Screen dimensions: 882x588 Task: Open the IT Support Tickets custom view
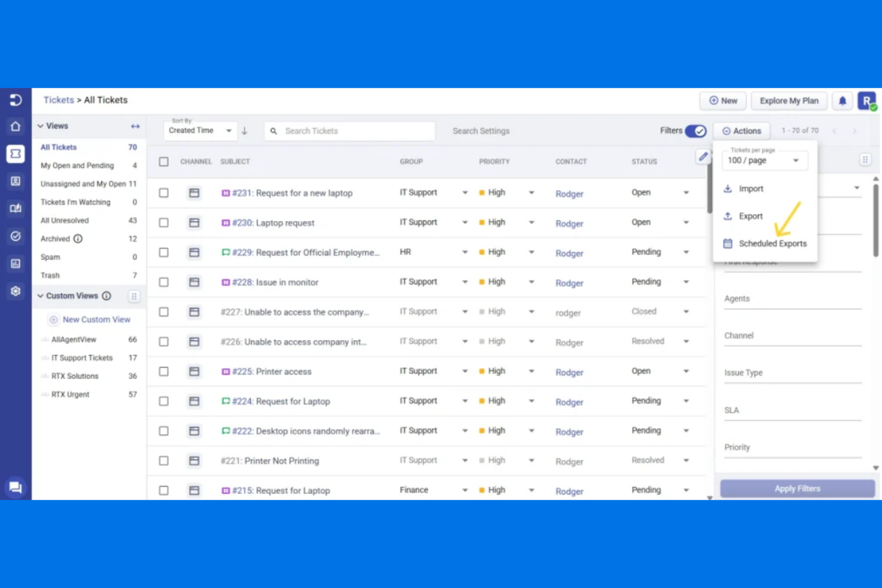pos(82,357)
